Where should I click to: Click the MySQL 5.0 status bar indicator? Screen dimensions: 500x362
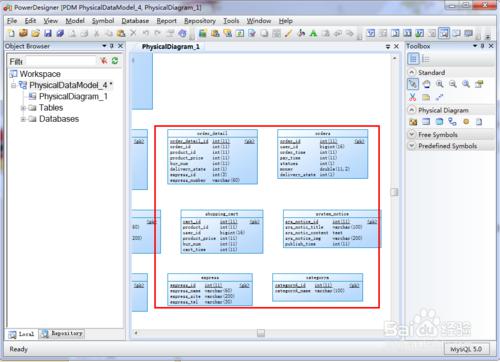pyautogui.click(x=466, y=349)
